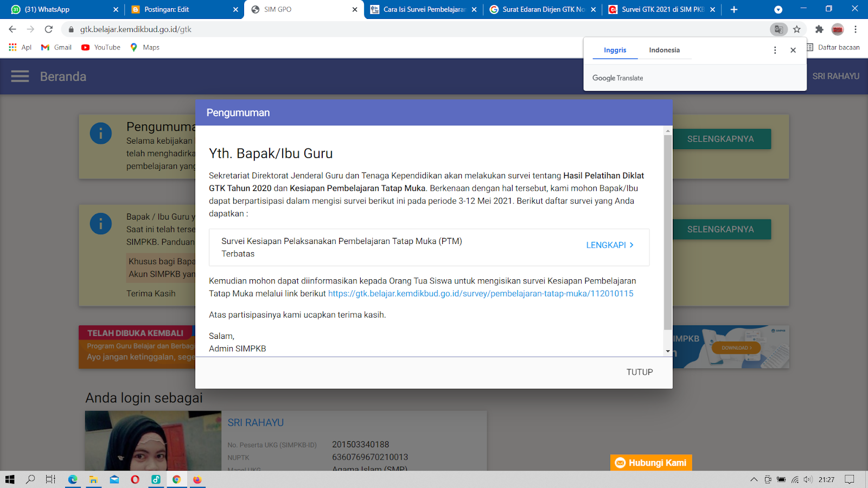The image size is (868, 488).
Task: Switch to the Cara Isi Survei Pembelajaran tab
Action: pyautogui.click(x=424, y=9)
